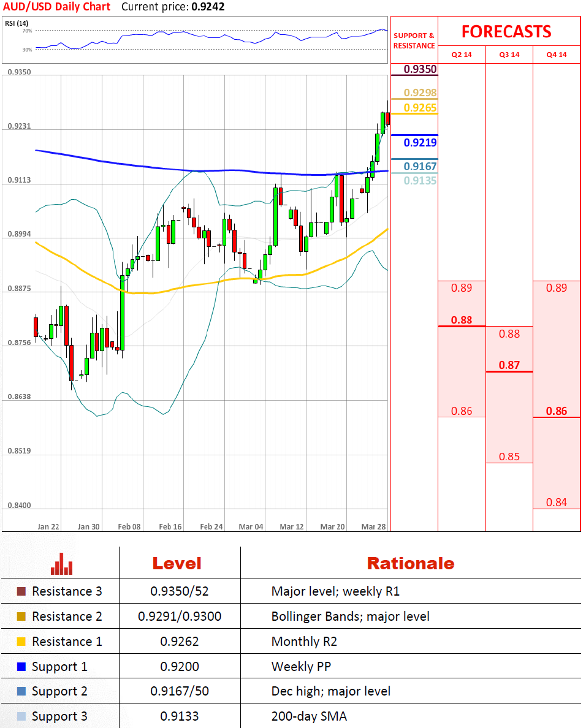Click the FORECASTS heading

click(506, 31)
